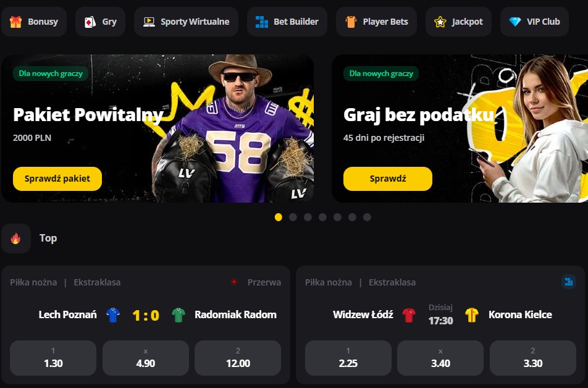588x388 pixels.
Task: Click the VIP Club diamond icon
Action: coord(515,22)
